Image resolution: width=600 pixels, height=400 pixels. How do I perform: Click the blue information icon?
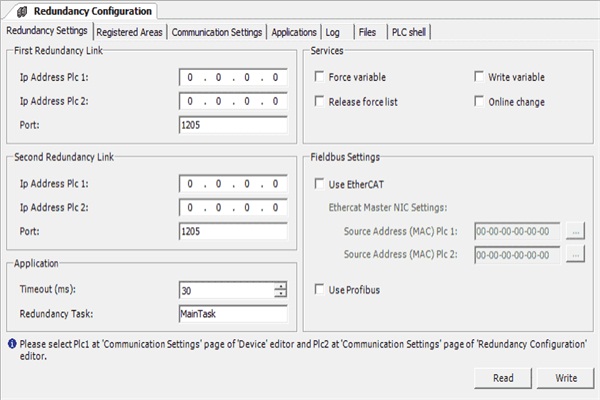[11, 343]
